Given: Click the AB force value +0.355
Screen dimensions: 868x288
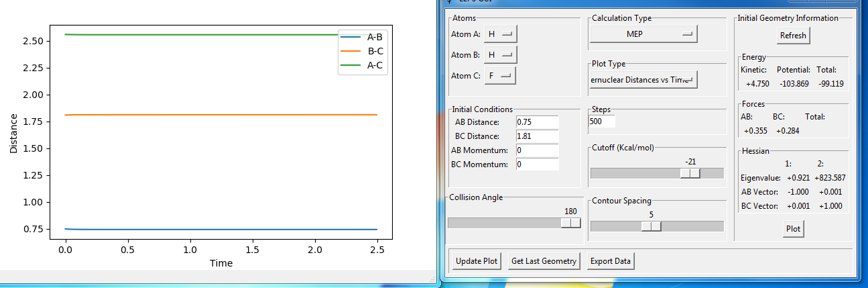Looking at the screenshot, I should coord(755,130).
